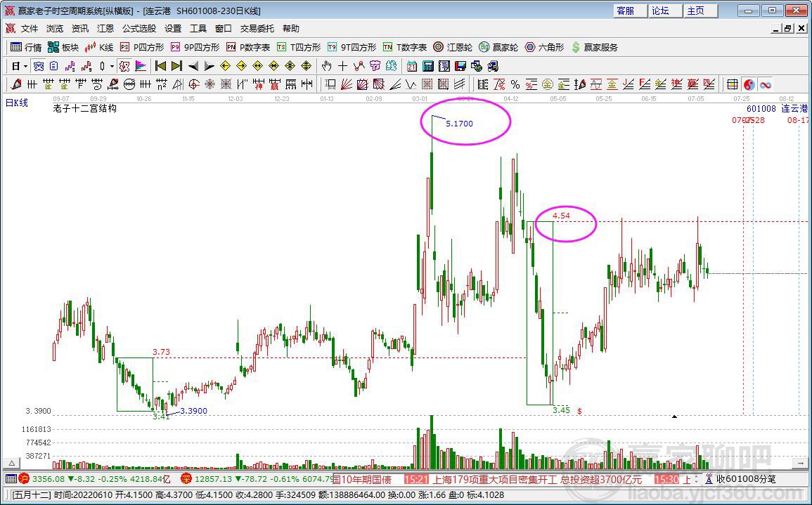Click the 4.54 red price label
Viewport: 812px width, 505px height.
tap(561, 215)
